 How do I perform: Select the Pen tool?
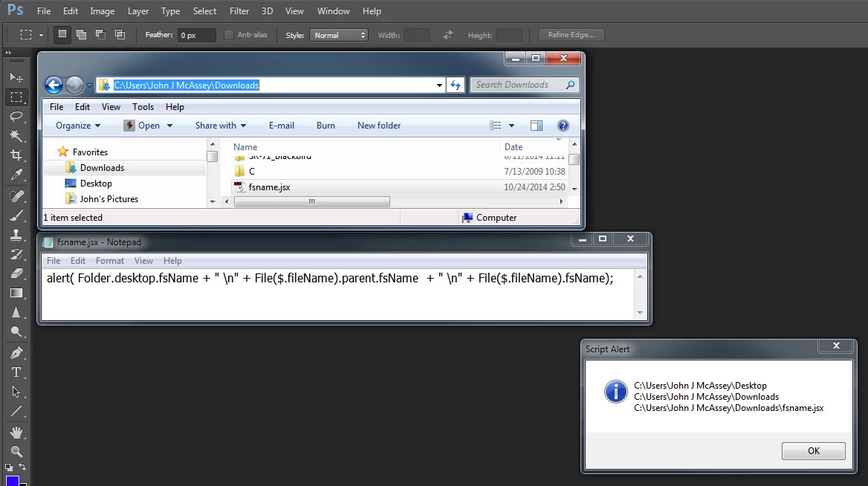coord(16,352)
